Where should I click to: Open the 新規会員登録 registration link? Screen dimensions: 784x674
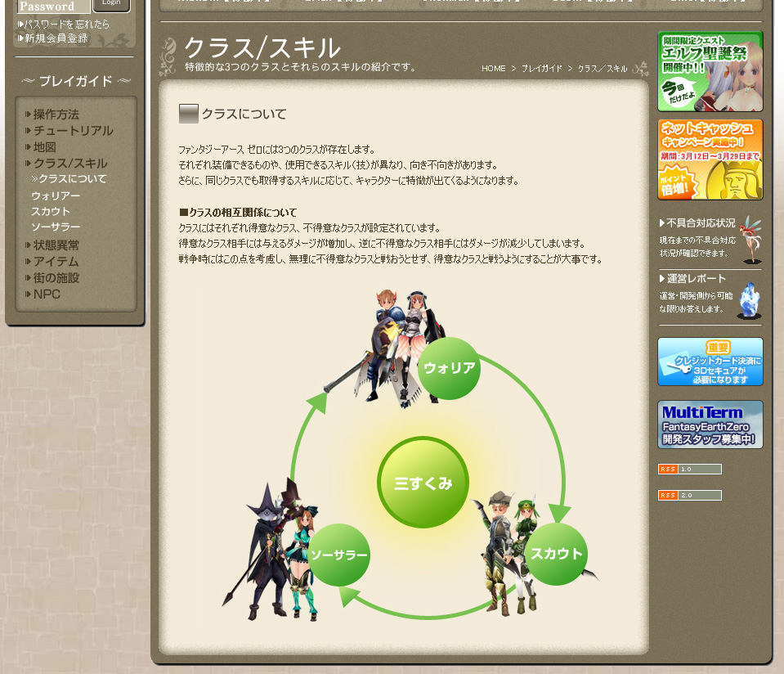click(56, 38)
